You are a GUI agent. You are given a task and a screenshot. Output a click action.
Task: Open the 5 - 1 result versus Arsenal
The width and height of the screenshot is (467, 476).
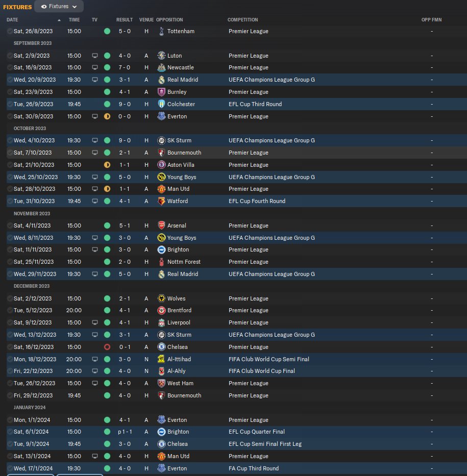click(125, 226)
